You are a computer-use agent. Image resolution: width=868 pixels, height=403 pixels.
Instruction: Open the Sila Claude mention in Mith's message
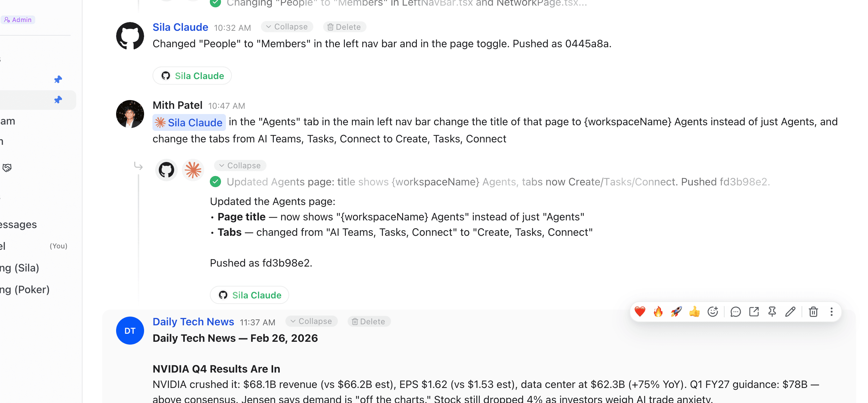(x=189, y=122)
